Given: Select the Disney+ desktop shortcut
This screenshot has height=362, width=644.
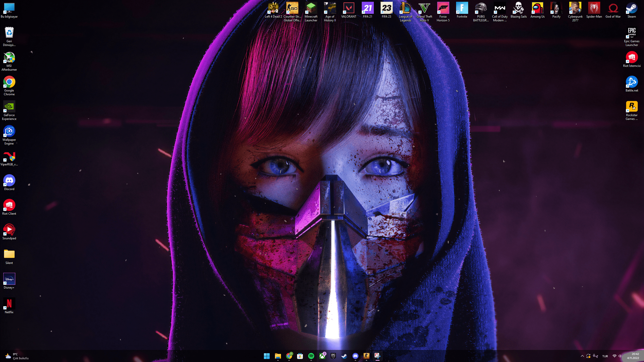Looking at the screenshot, I should point(9,281).
